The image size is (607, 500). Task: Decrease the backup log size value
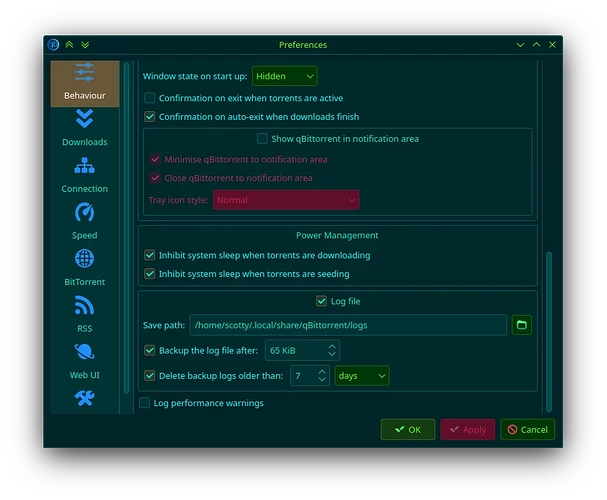332,354
